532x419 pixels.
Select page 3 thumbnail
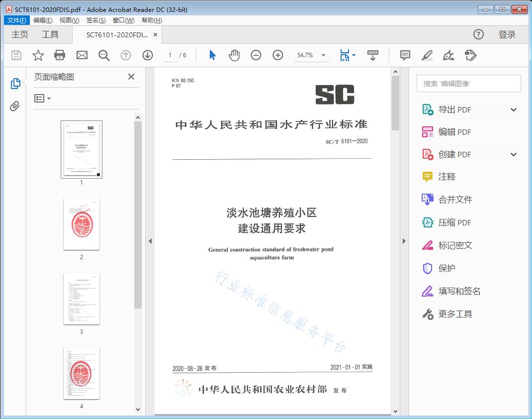(82, 299)
